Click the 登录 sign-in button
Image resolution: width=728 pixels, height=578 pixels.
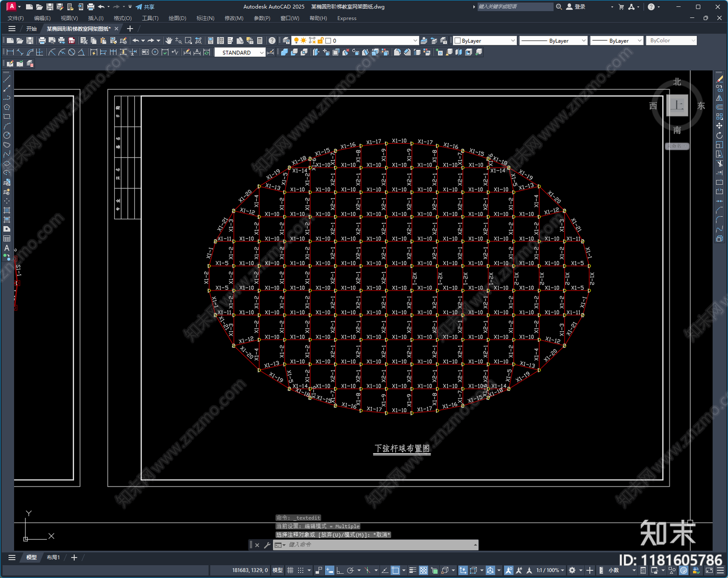576,7
